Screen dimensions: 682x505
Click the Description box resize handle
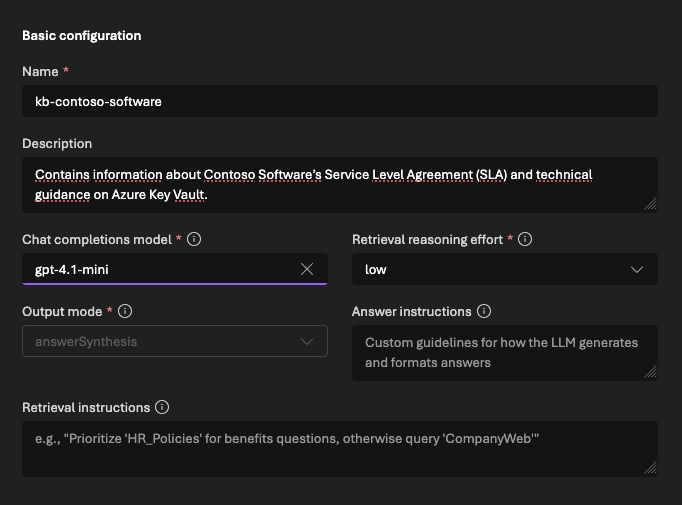point(650,204)
